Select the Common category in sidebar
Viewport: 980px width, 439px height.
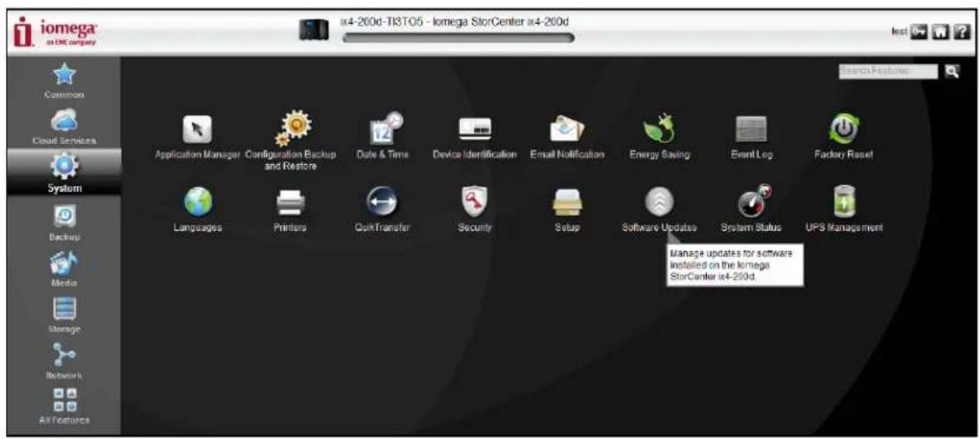tap(64, 82)
